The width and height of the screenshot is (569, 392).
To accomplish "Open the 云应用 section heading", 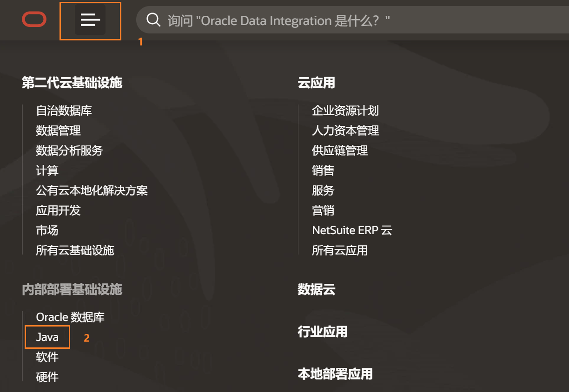I will click(317, 83).
